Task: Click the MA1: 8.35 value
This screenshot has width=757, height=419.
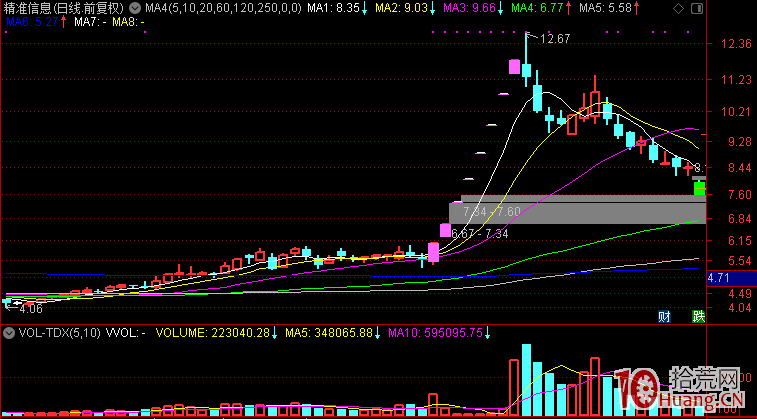Action: click(333, 8)
